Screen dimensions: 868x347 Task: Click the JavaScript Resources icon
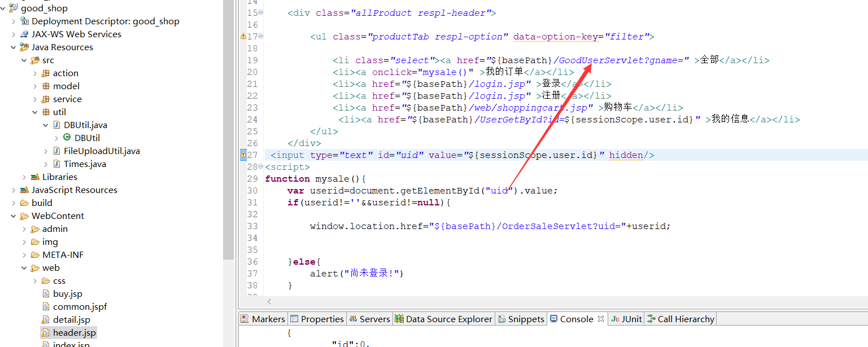click(24, 190)
